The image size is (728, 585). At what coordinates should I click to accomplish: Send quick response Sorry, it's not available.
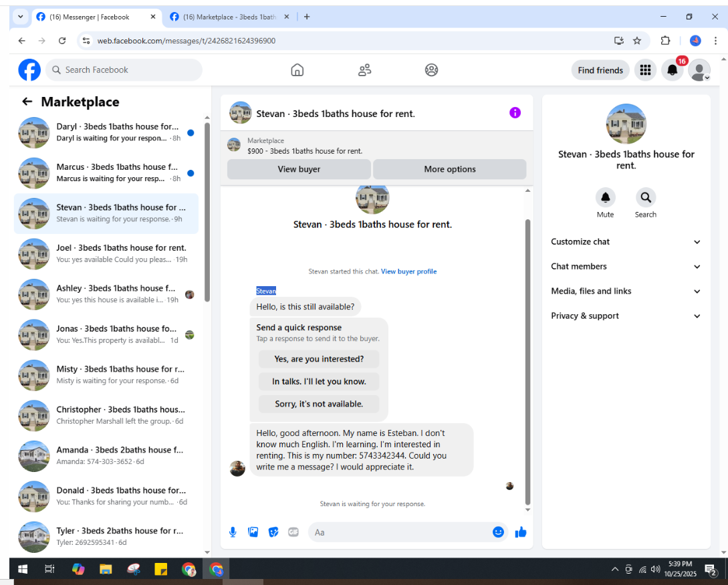[319, 404]
